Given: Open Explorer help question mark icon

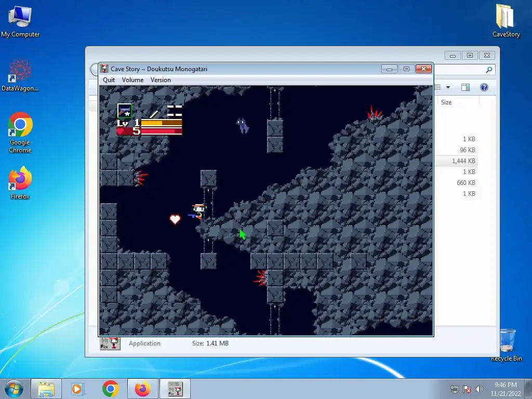Looking at the screenshot, I should coord(484,87).
